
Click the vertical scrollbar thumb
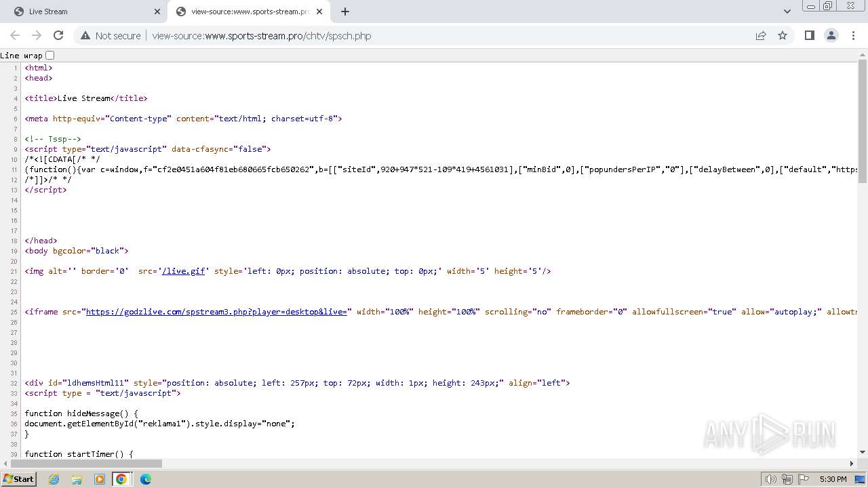[863, 122]
